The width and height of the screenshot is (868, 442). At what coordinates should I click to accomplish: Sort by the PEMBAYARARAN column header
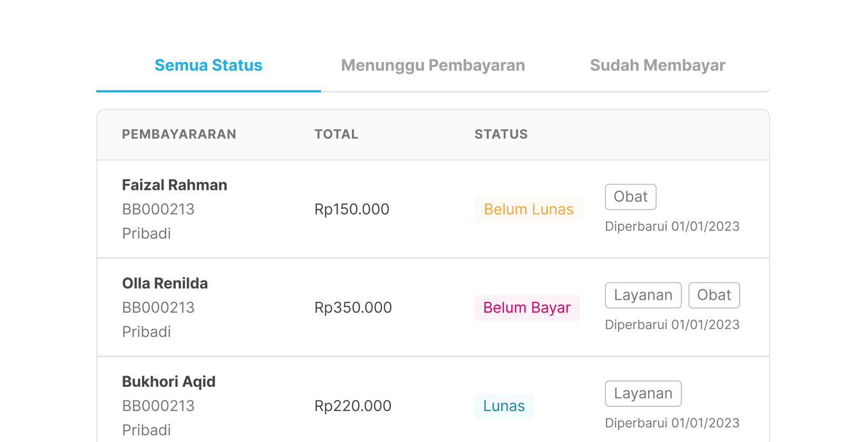(179, 134)
